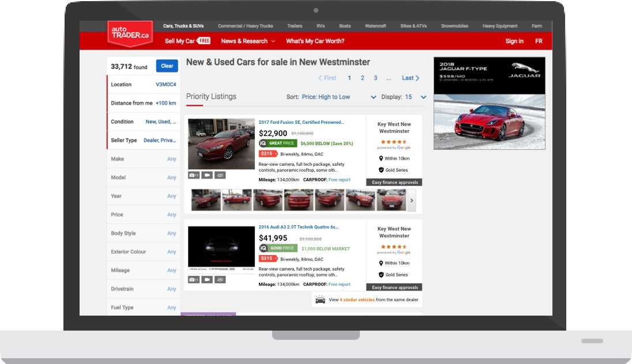The width and height of the screenshot is (632, 364).
Task: Open photo count icon under Ford Fusion image
Action: 194,175
